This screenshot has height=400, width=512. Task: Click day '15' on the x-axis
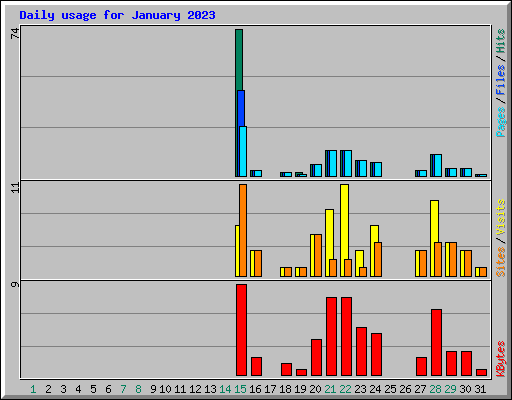[x=240, y=389]
